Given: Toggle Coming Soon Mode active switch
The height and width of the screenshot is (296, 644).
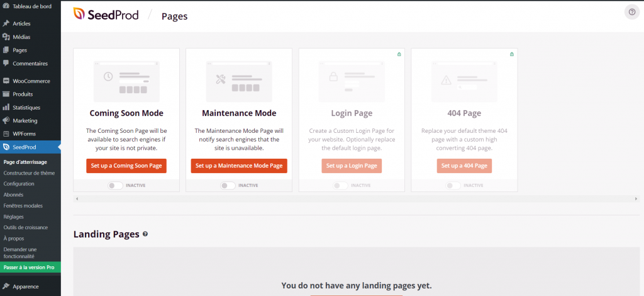Looking at the screenshot, I should click(x=115, y=186).
